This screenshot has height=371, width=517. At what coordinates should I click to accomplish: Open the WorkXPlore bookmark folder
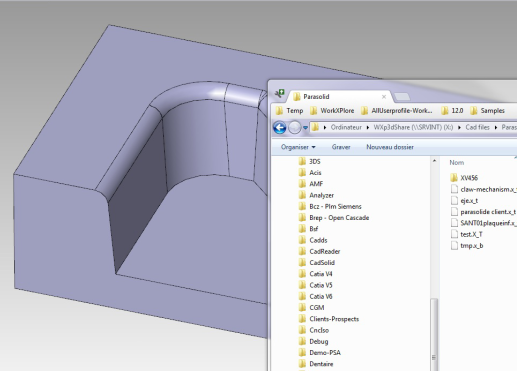pos(332,111)
